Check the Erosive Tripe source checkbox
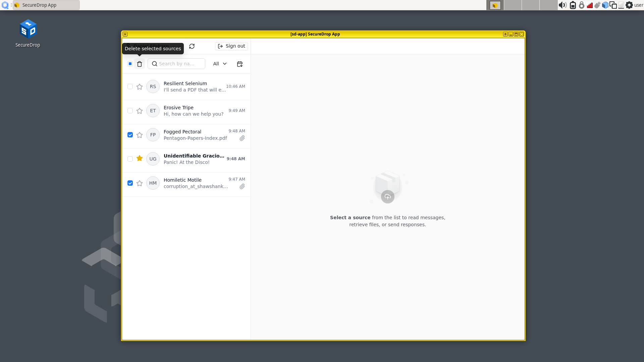Screen dimensions: 644x362 click(x=130, y=111)
